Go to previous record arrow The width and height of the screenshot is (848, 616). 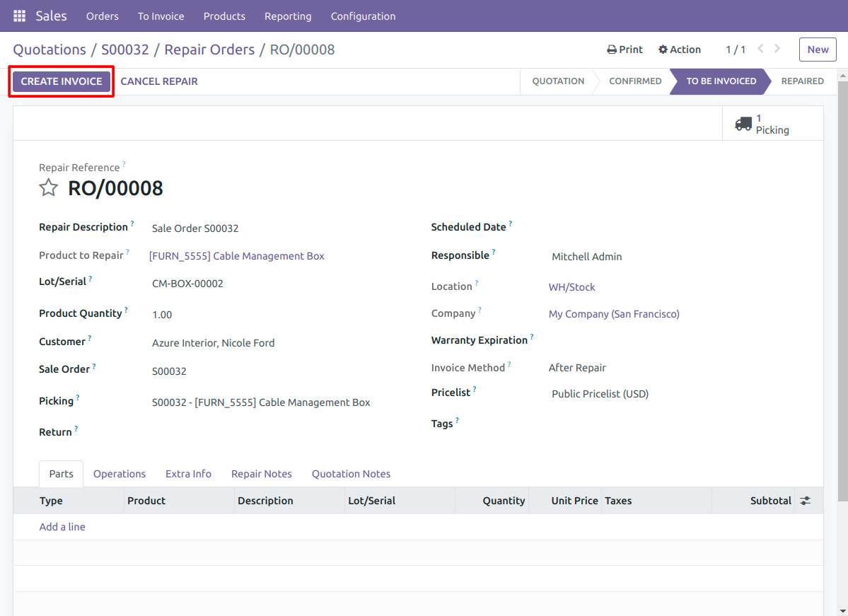coord(760,49)
